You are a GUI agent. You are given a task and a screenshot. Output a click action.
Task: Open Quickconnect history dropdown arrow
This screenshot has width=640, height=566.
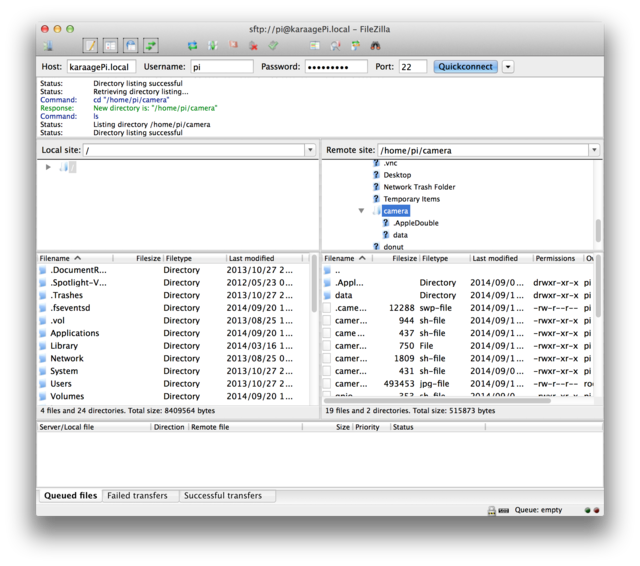coord(508,67)
